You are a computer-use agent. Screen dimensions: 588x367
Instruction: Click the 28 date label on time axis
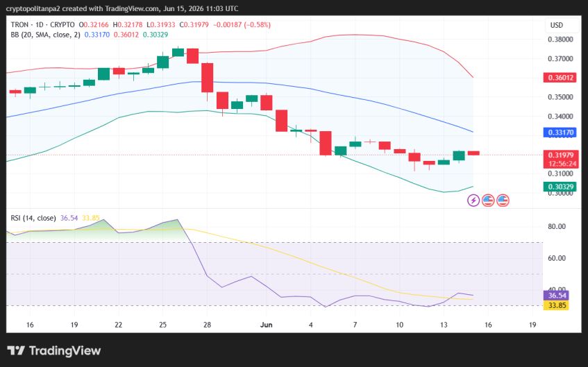[x=207, y=325]
